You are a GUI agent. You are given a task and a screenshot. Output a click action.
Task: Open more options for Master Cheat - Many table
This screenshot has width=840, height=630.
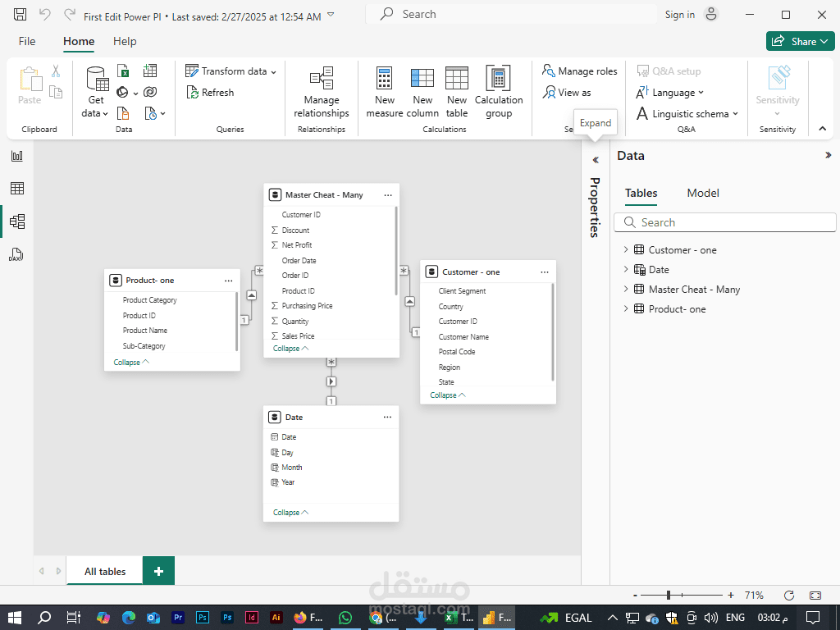click(x=388, y=195)
